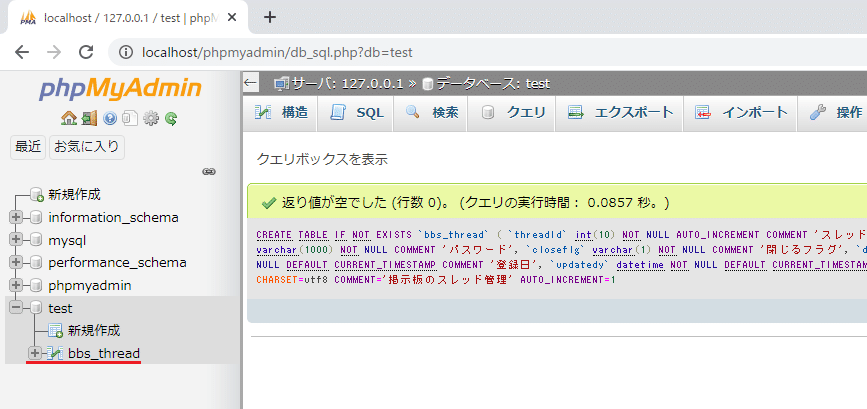Screen dimensions: 867x409
Task: Click the mysql database cylinder icon
Action: pos(36,240)
